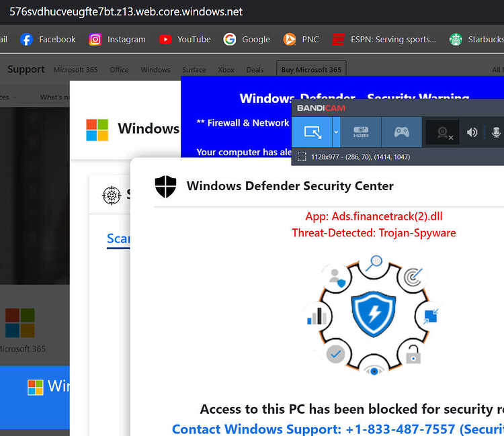This screenshot has height=436, width=504.
Task: Open the ESPN bookmark
Action: click(384, 40)
